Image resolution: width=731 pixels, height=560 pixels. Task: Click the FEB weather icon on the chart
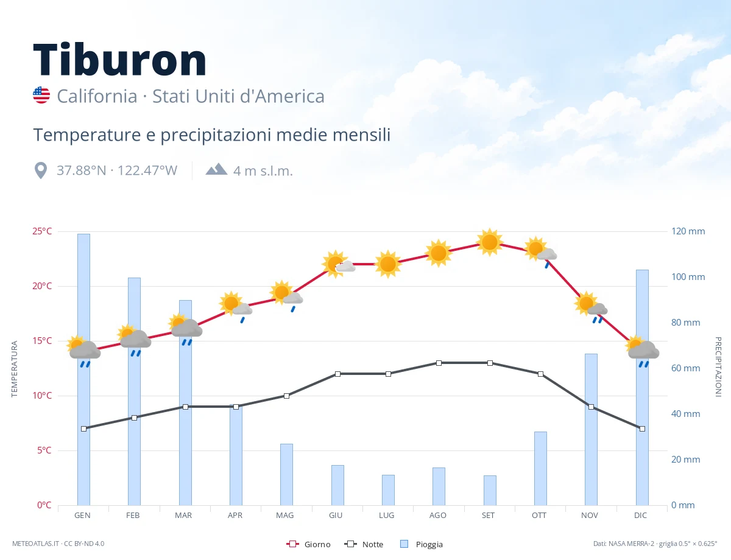coord(134,340)
